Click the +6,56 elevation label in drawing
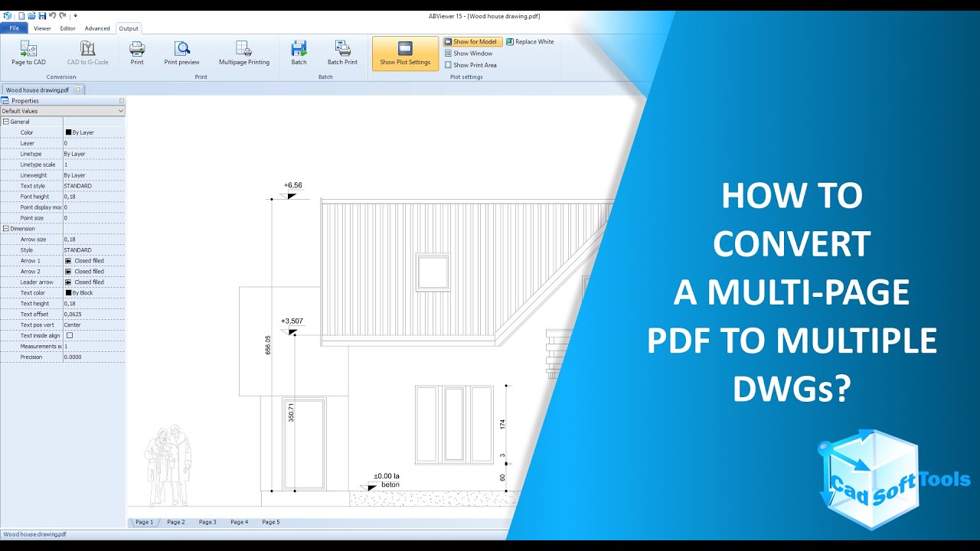This screenshot has width=980, height=551. coord(293,185)
